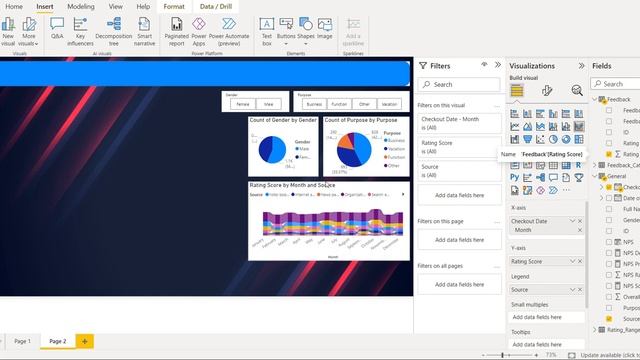Open Checkout Date dropdown in the X-axis well
Screen dimensions: 640x360
coord(572,221)
